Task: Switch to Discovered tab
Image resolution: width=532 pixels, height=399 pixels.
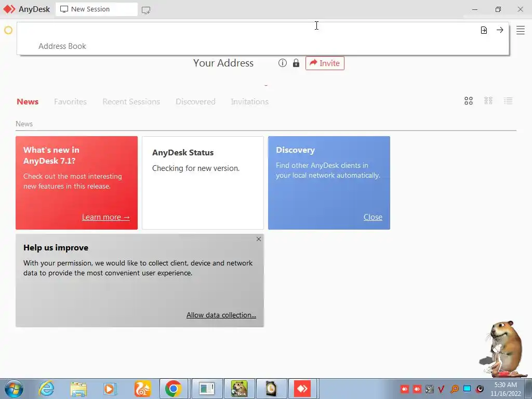Action: [x=195, y=101]
